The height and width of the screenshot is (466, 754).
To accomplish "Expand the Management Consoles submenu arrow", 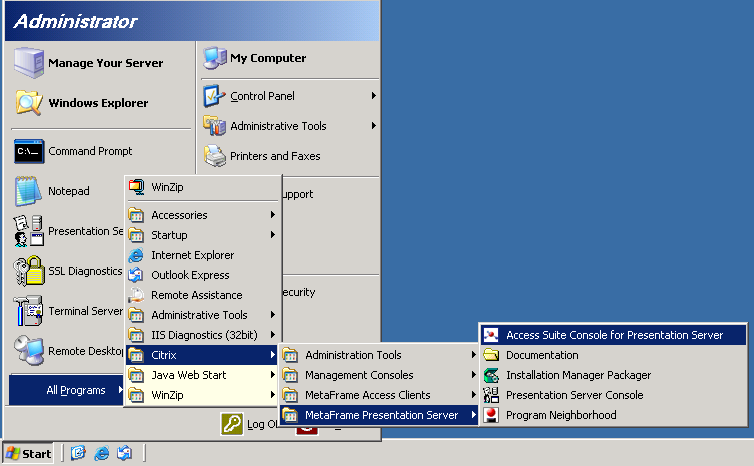I will tap(474, 375).
